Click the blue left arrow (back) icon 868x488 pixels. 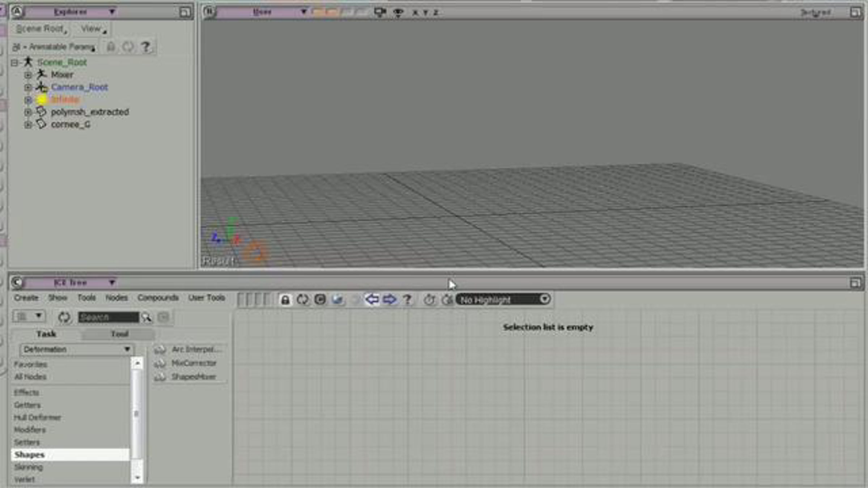pyautogui.click(x=372, y=299)
